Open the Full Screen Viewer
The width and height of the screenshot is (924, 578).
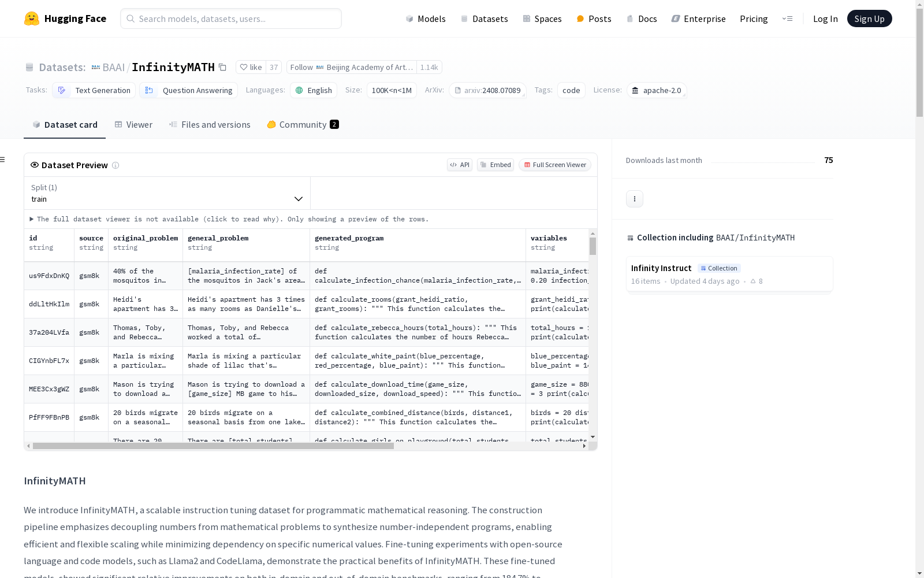[x=555, y=165]
